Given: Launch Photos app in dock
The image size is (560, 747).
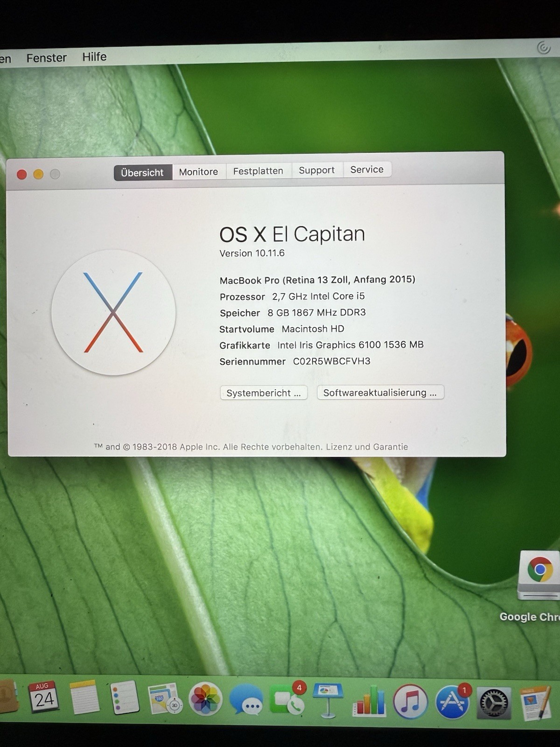Looking at the screenshot, I should [205, 699].
